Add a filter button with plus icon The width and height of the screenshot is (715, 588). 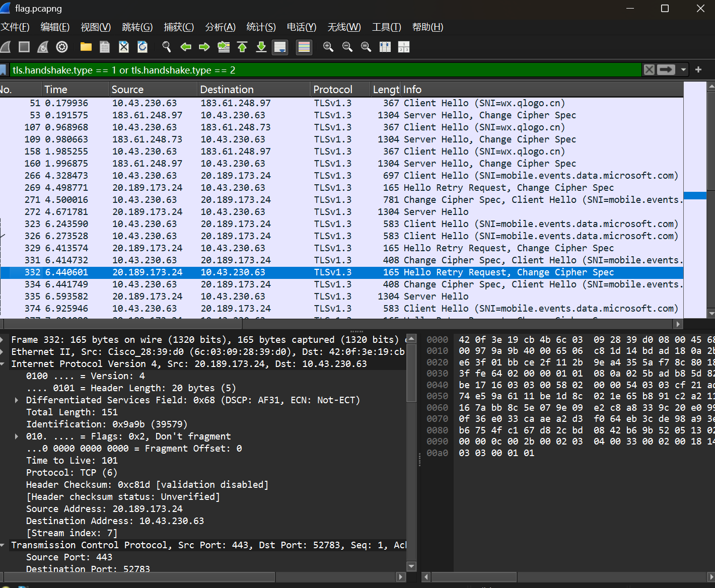tap(698, 70)
